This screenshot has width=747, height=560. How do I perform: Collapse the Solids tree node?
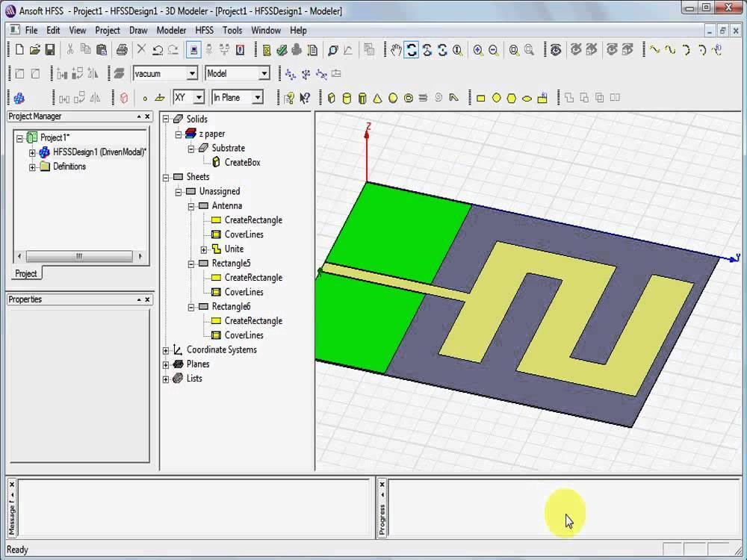click(x=166, y=119)
